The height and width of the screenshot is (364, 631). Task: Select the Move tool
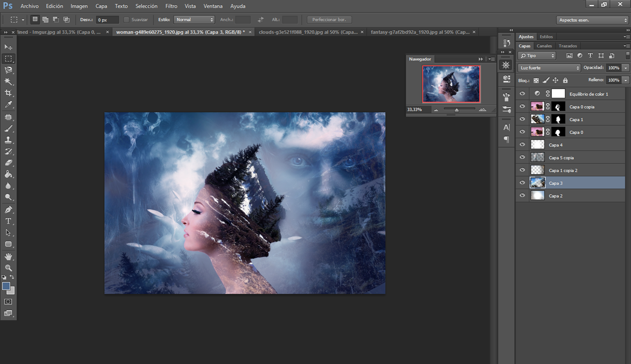tap(8, 47)
